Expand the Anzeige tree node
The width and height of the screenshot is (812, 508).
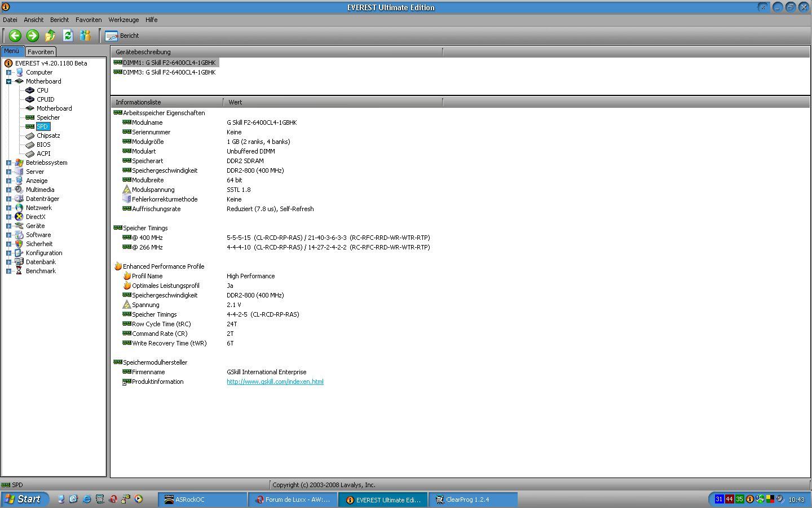pyautogui.click(x=8, y=181)
